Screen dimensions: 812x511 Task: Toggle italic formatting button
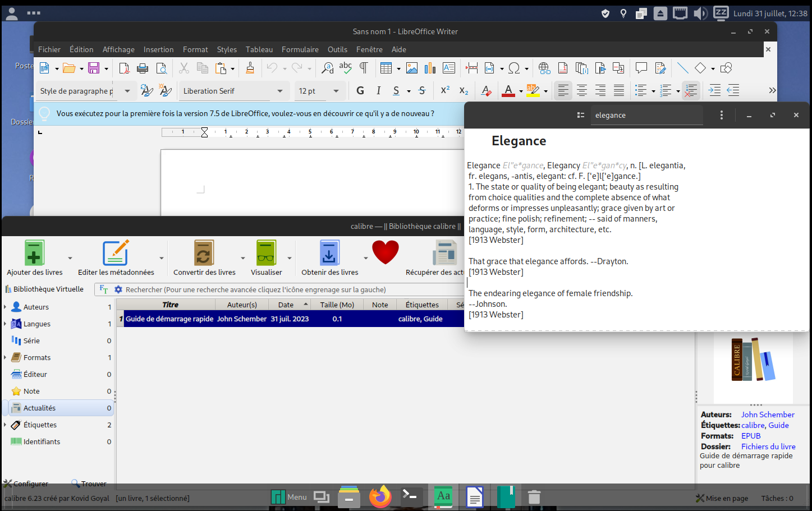(x=378, y=91)
